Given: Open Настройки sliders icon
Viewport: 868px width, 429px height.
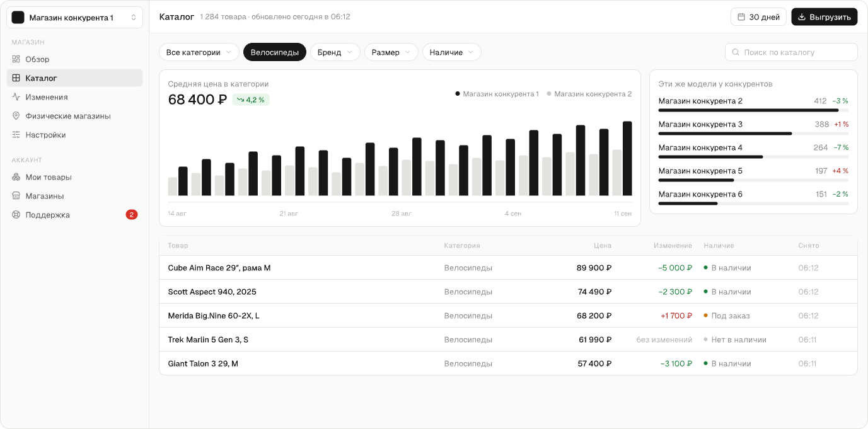Looking at the screenshot, I should tap(16, 135).
